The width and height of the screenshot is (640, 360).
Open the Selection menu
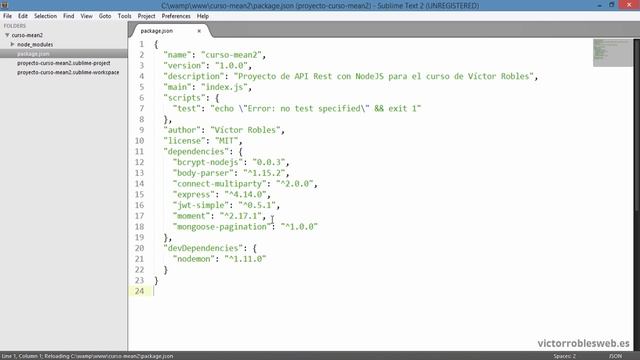(x=45, y=16)
